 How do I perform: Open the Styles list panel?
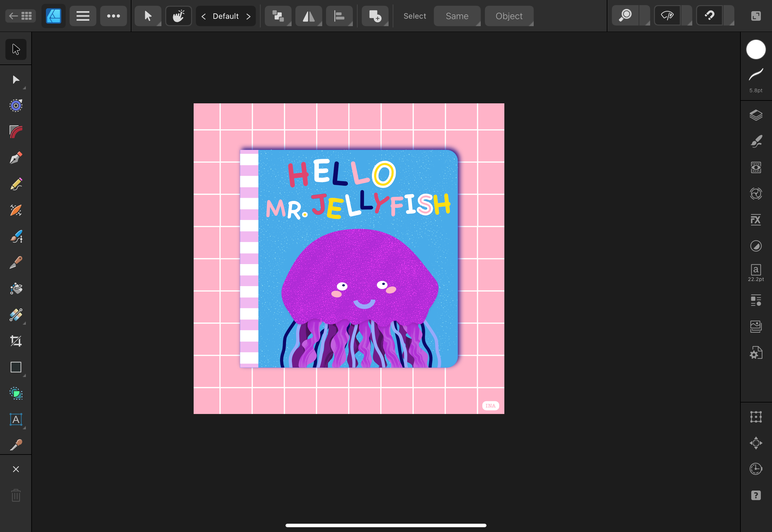pyautogui.click(x=756, y=300)
